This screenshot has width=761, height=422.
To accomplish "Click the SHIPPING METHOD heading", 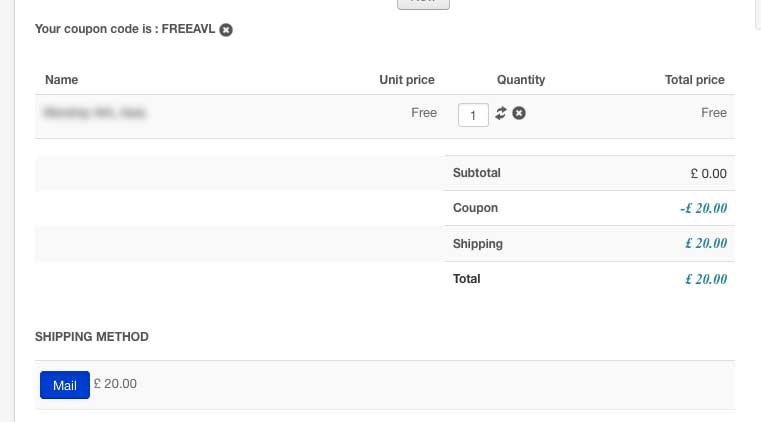I will click(x=92, y=337).
